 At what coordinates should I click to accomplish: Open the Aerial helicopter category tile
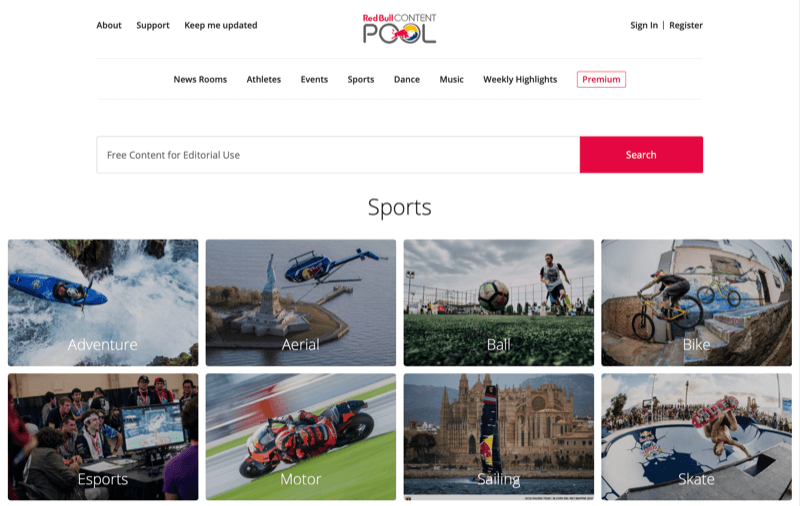tap(301, 302)
